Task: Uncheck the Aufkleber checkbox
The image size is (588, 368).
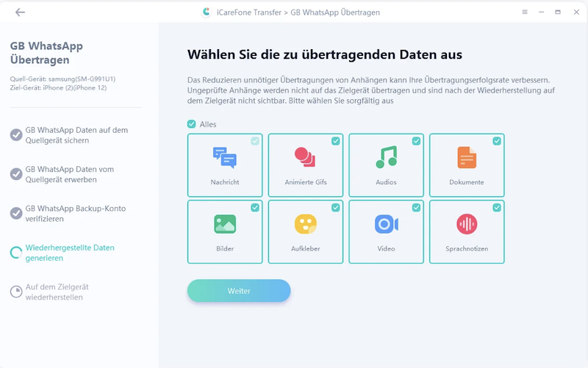Action: (x=336, y=208)
